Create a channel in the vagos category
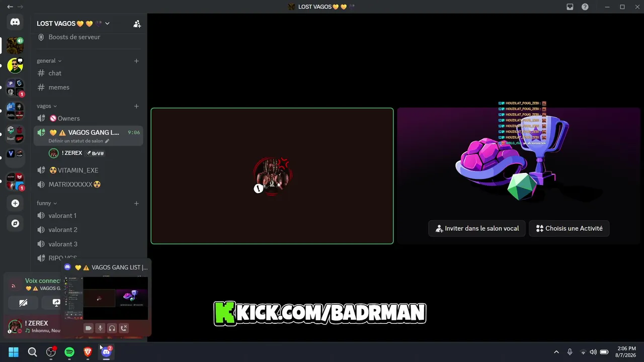Screen dimensions: 644x362 (x=136, y=106)
